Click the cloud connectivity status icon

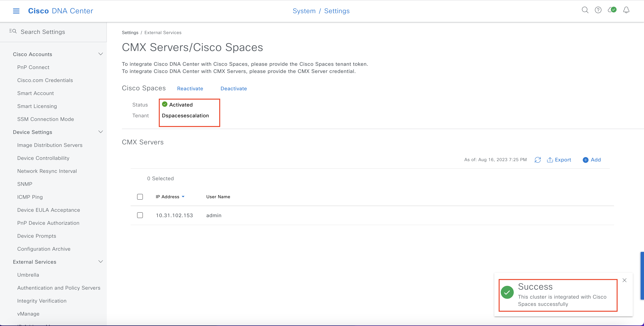[612, 10]
